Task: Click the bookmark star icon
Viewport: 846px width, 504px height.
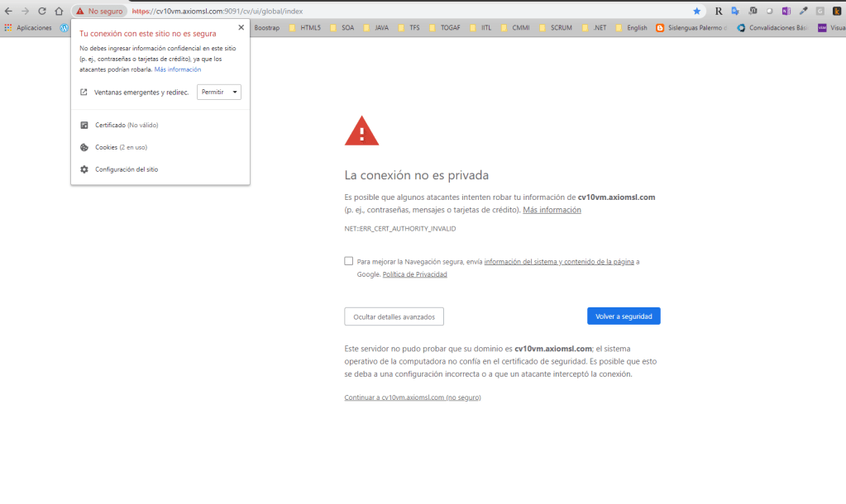Action: 696,11
